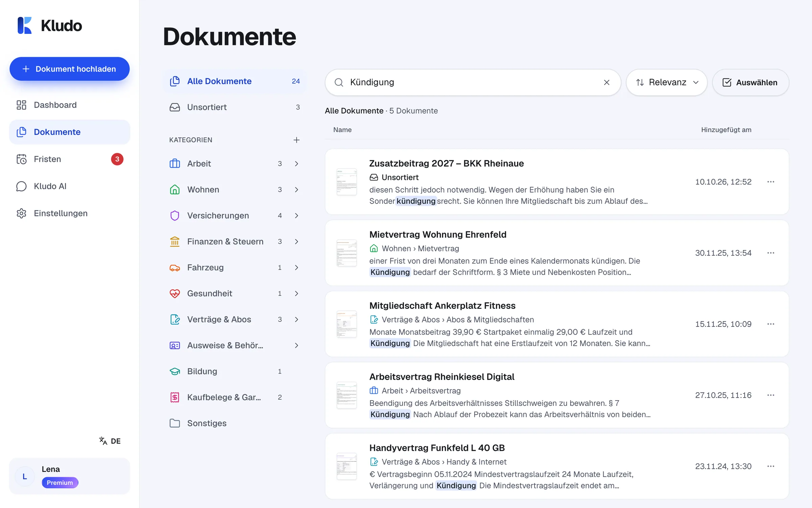This screenshot has height=508, width=812.
Task: Select the Alle Dokumente filter
Action: tap(235, 81)
